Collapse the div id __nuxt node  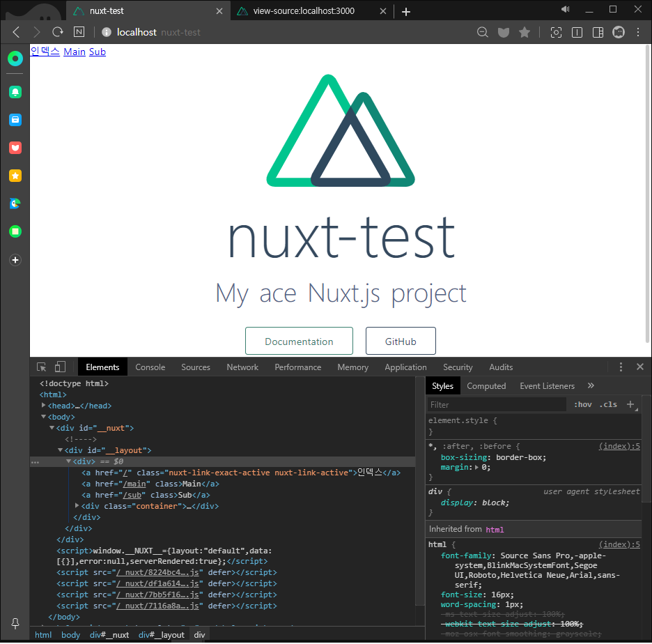point(52,428)
